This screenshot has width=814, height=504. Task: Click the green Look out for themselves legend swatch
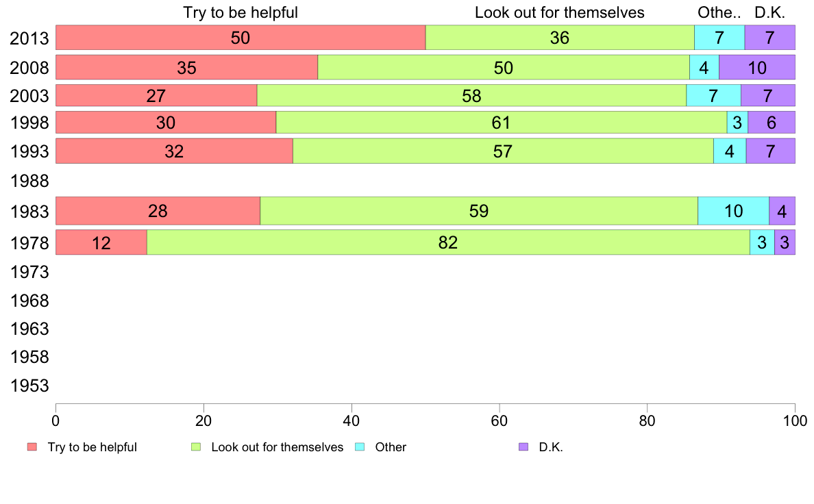coord(196,447)
